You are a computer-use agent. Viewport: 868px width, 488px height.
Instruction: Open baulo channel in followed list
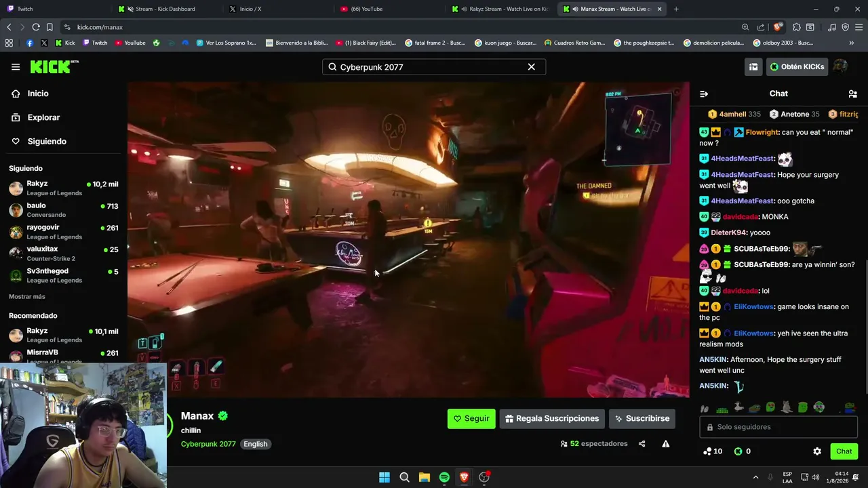pyautogui.click(x=64, y=209)
